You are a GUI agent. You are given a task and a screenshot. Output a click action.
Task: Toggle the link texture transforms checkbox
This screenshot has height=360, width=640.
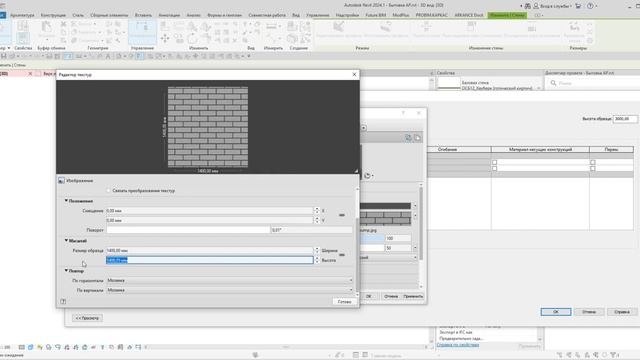pyautogui.click(x=109, y=191)
